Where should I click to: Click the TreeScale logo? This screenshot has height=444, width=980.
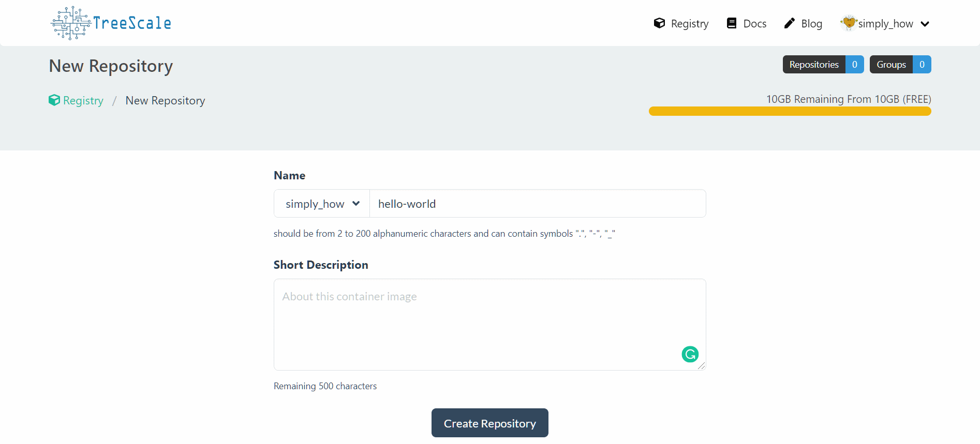(x=111, y=23)
